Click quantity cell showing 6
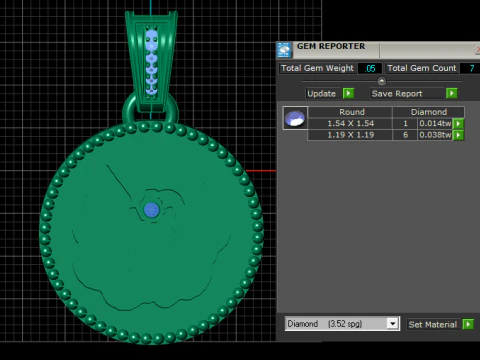Viewport: 480px width, 360px height. click(405, 135)
